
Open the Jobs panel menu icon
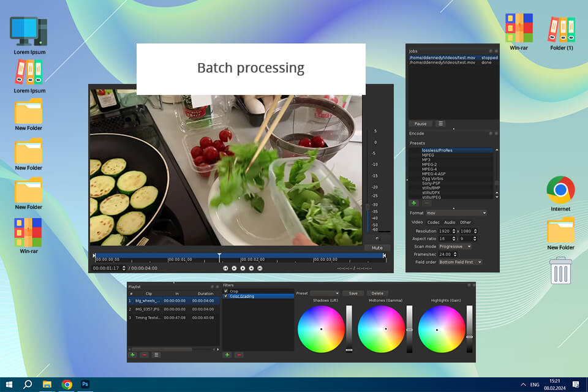pyautogui.click(x=440, y=124)
